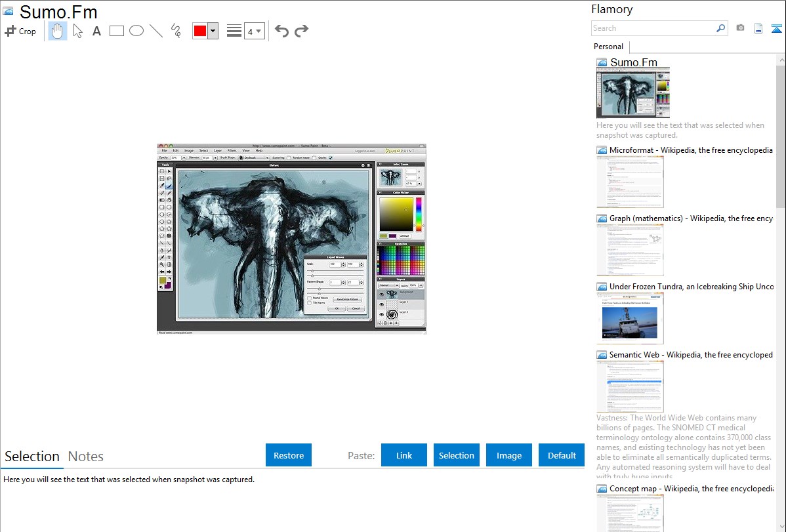Click the Paste Image button

(x=508, y=455)
